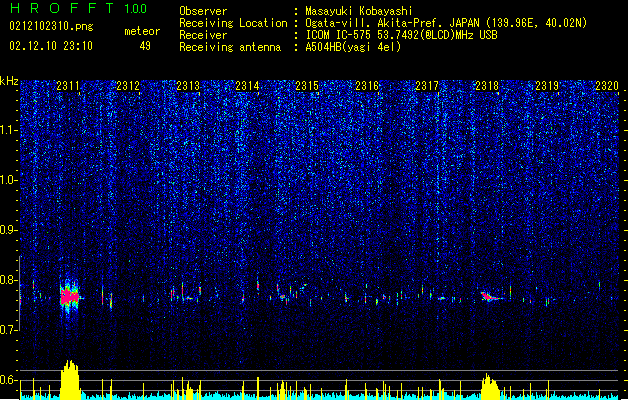Click the Receiver label
Screen dimensions: 629x400
point(203,35)
